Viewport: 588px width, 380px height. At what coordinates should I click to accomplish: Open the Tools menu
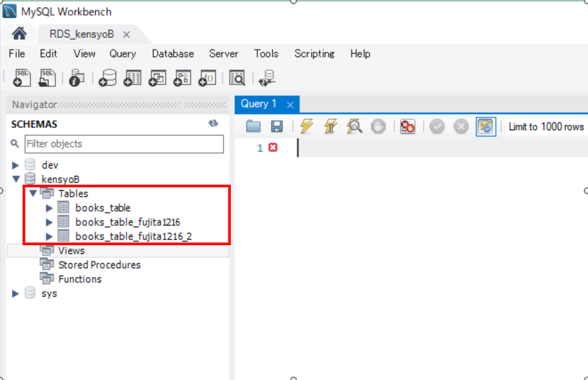point(266,53)
